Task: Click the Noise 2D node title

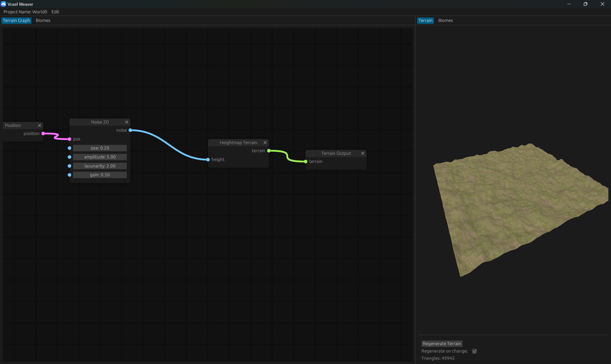Action: pos(100,122)
